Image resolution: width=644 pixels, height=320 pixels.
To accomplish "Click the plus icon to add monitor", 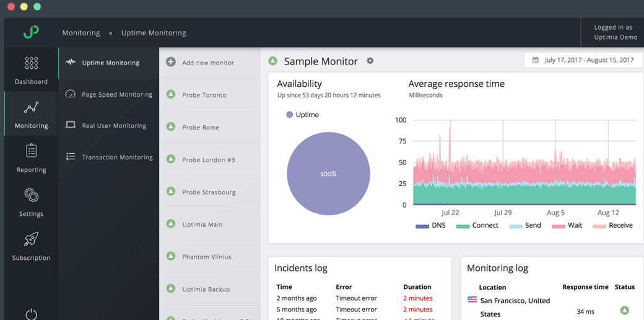I will pos(171,62).
